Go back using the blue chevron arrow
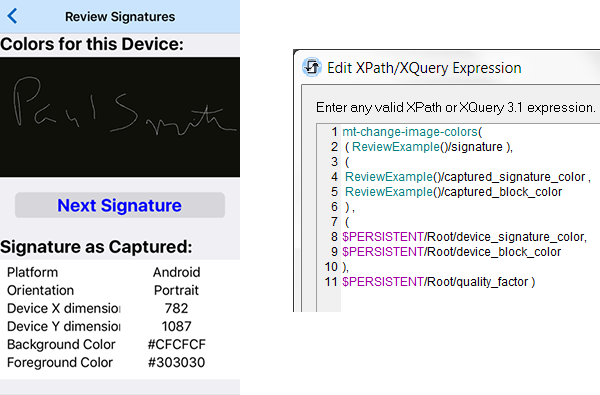The height and width of the screenshot is (395, 600). [x=12, y=16]
